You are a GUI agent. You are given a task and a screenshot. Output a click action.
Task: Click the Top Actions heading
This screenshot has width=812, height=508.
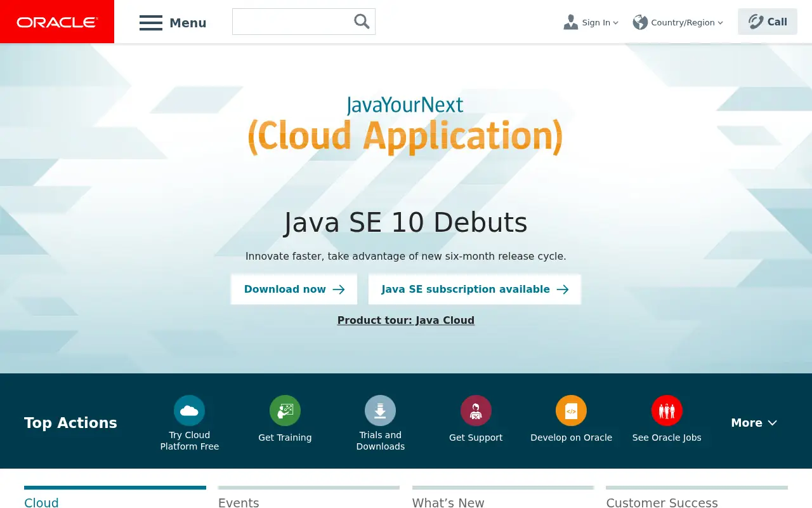70,423
